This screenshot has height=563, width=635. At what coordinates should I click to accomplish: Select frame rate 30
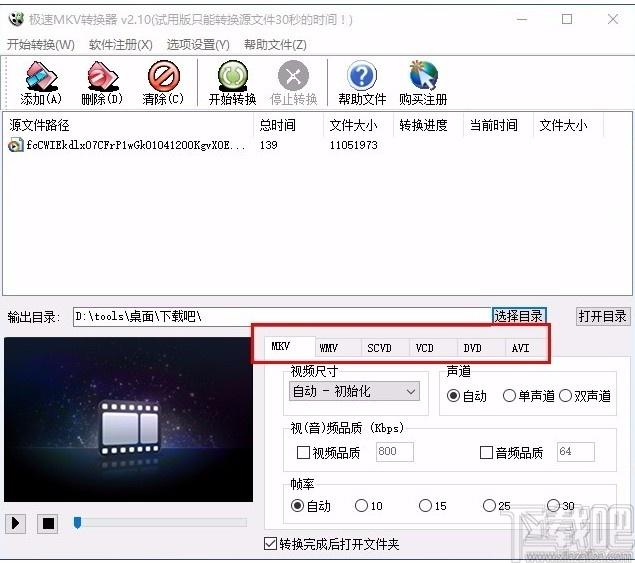(553, 505)
